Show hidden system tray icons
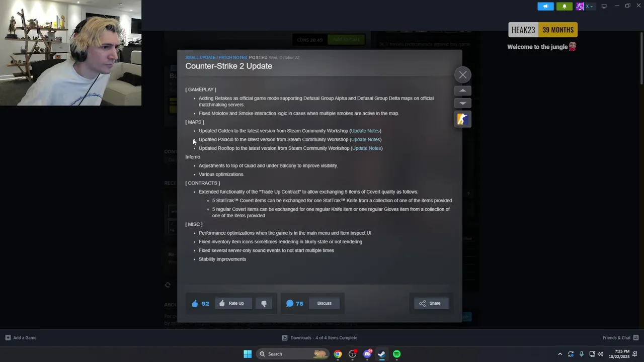644x362 pixels. (x=560, y=354)
